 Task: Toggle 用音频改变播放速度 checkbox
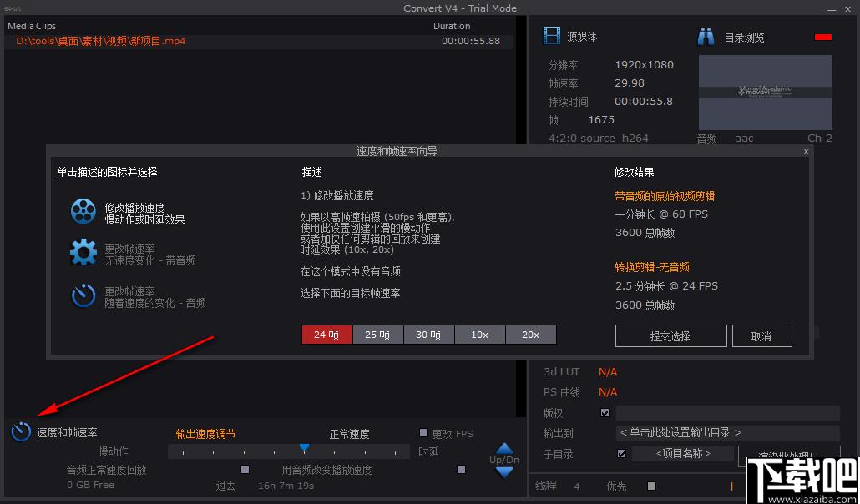tap(461, 470)
